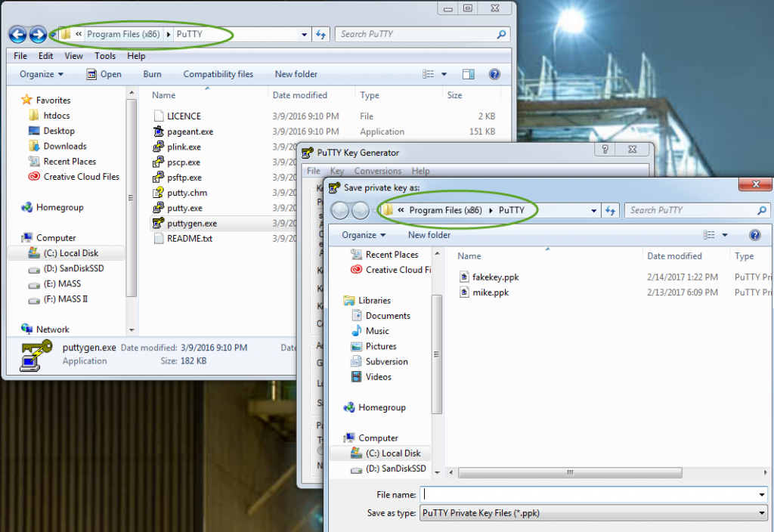Click inside the File name field

[x=590, y=494]
